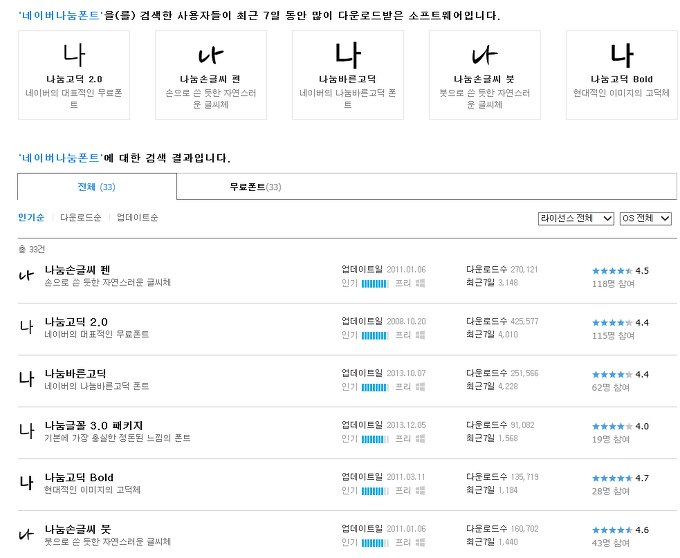The height and width of the screenshot is (558, 680).
Task: Open the 나눔손글씨 붓 card thumbnail
Action: click(485, 55)
